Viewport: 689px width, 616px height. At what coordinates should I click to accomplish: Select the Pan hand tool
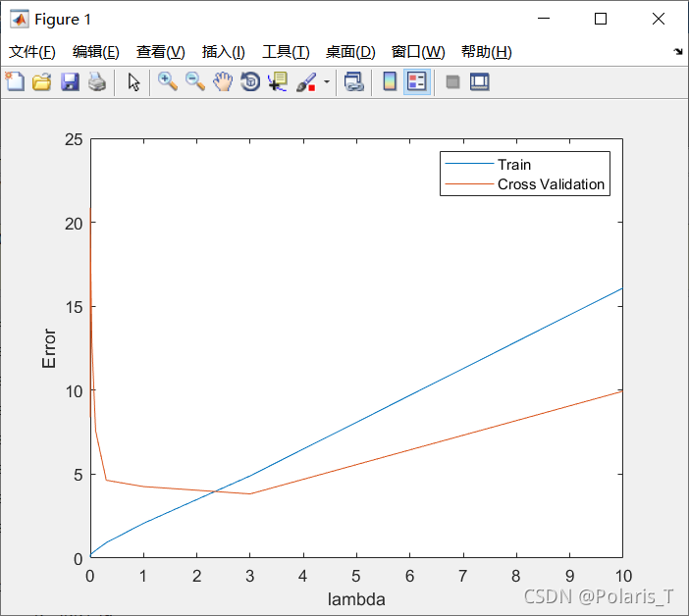223,81
